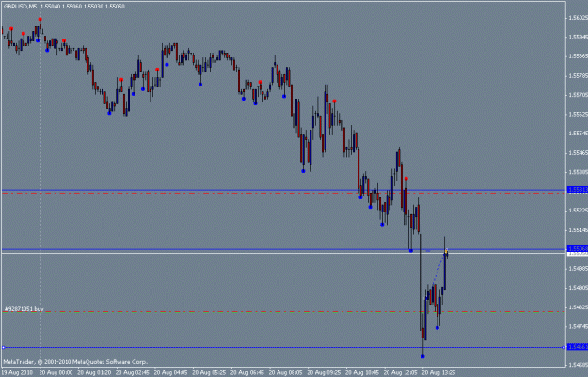588x377 pixels.
Task: Select right handle of the 1.54862 horizontal line
Action: pyautogui.click(x=564, y=348)
